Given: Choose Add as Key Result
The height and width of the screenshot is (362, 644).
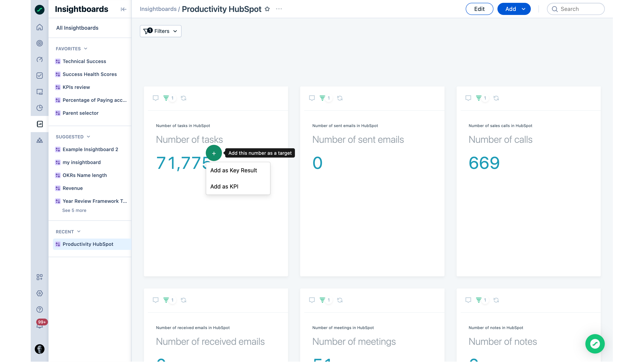Looking at the screenshot, I should [x=233, y=170].
